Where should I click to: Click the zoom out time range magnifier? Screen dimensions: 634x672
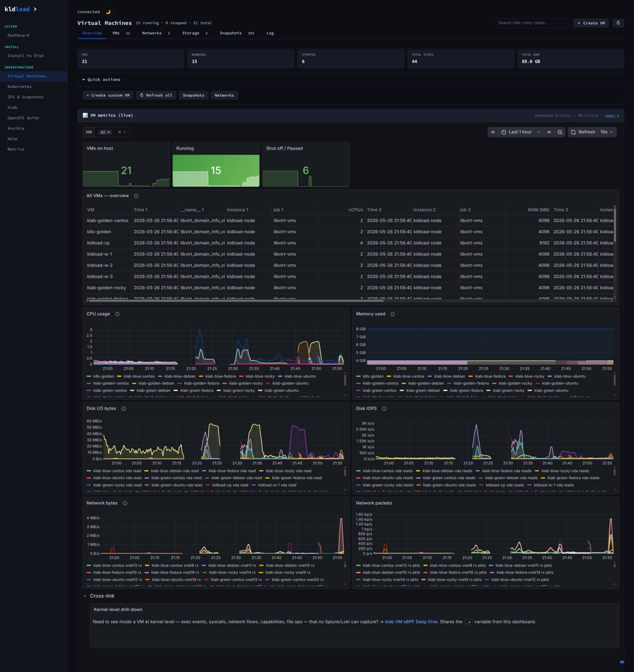click(560, 132)
